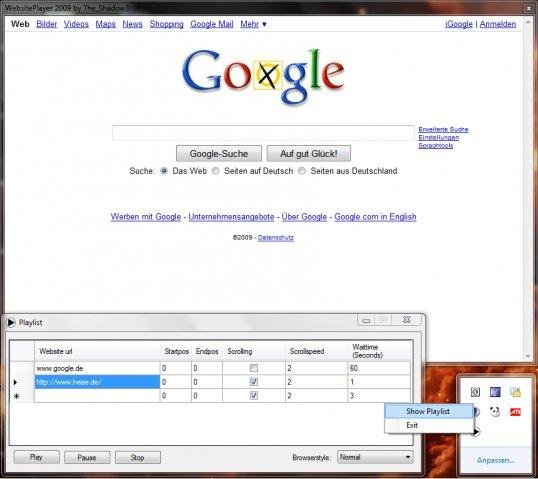Open the Browserstyle dropdown
The height and width of the screenshot is (479, 538).
coord(375,457)
